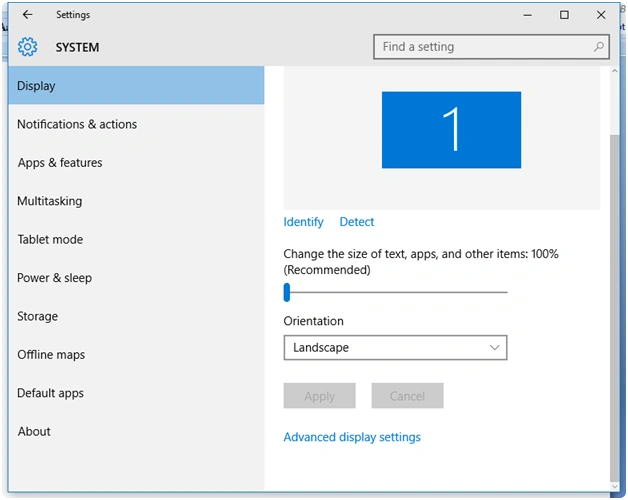Screen dimensions: 628x500
Task: Open Power & sleep settings
Action: pyautogui.click(x=54, y=278)
